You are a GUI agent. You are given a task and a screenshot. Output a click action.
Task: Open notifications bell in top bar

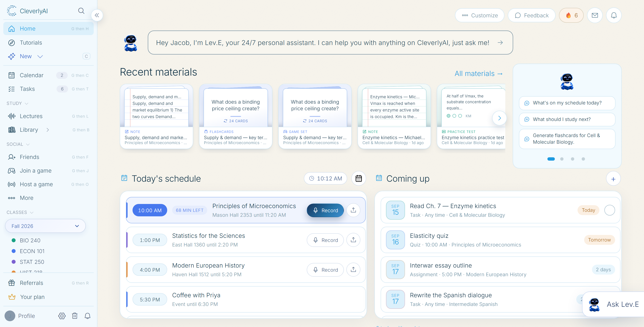[614, 15]
